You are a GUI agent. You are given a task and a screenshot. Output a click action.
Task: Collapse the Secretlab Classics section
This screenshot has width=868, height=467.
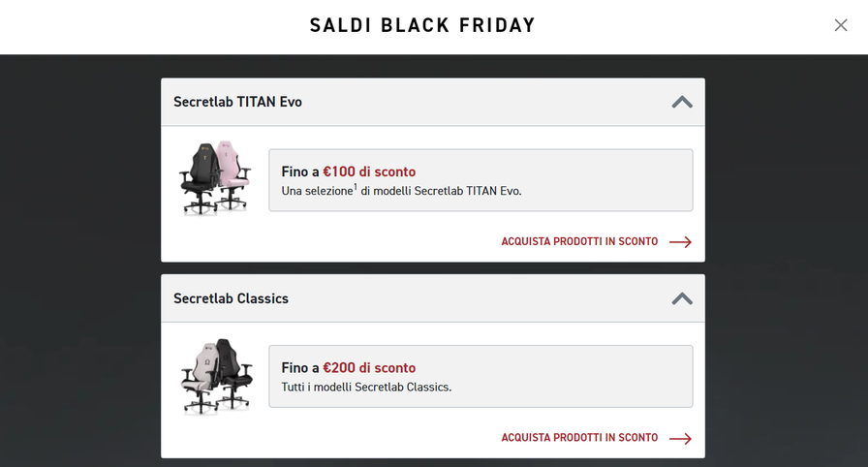pyautogui.click(x=682, y=298)
